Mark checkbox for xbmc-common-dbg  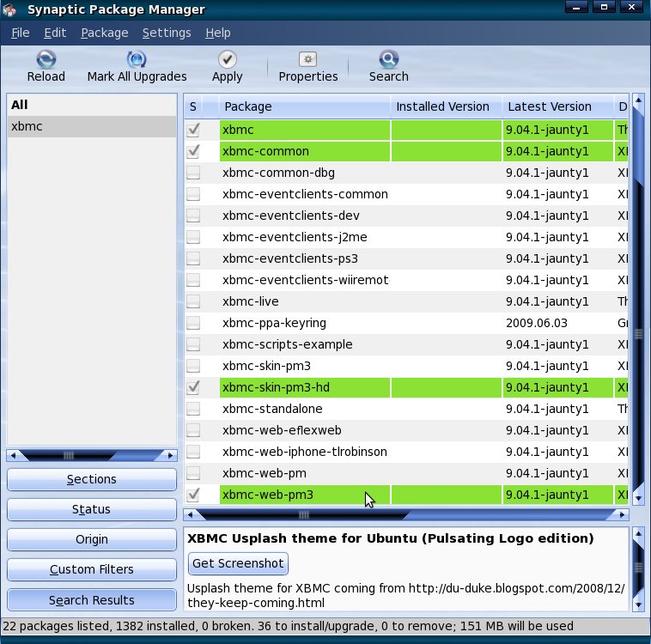tap(193, 173)
